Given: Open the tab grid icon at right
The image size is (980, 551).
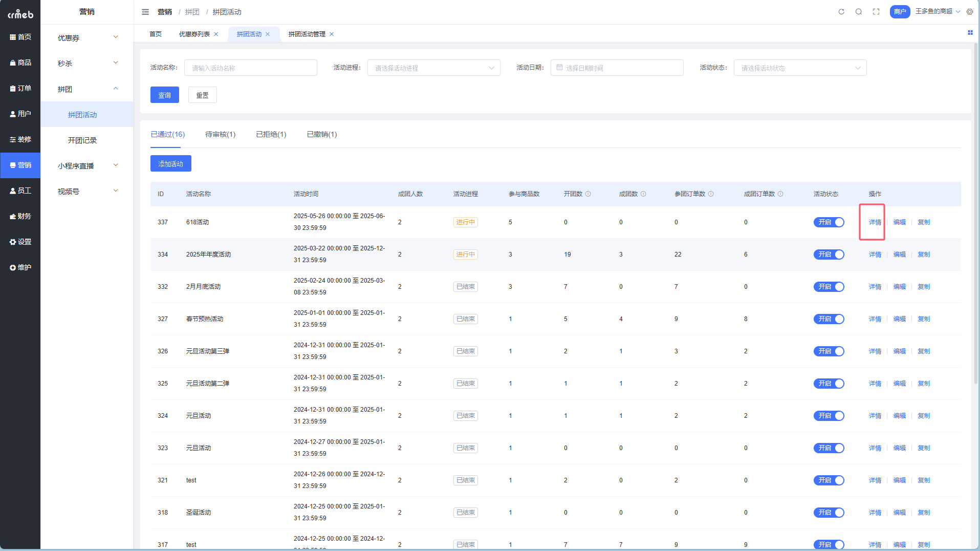Looking at the screenshot, I should (x=970, y=33).
